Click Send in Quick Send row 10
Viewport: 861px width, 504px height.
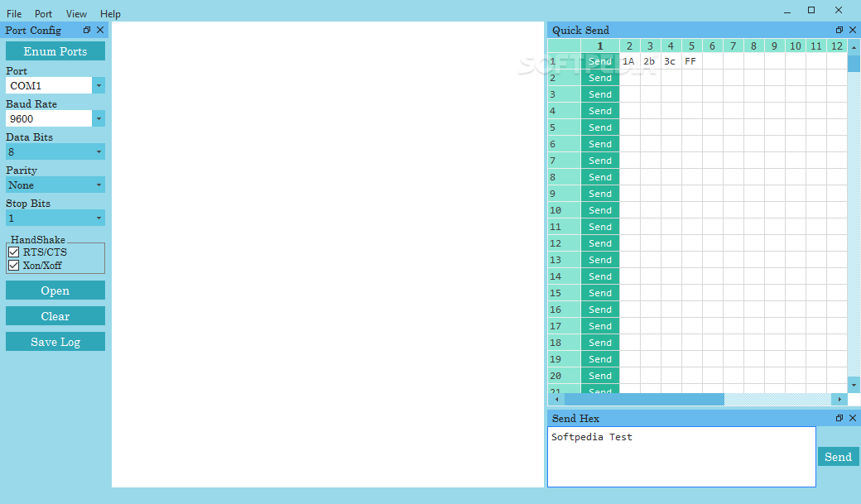(x=600, y=210)
